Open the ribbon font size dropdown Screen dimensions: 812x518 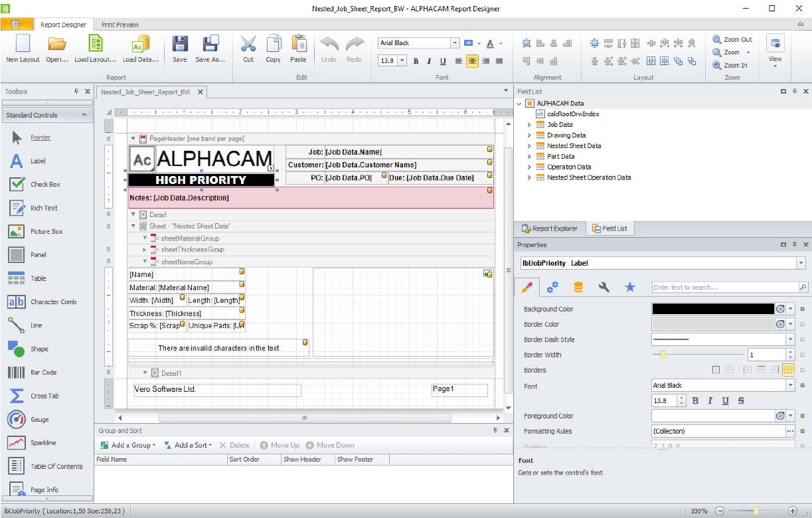point(402,60)
